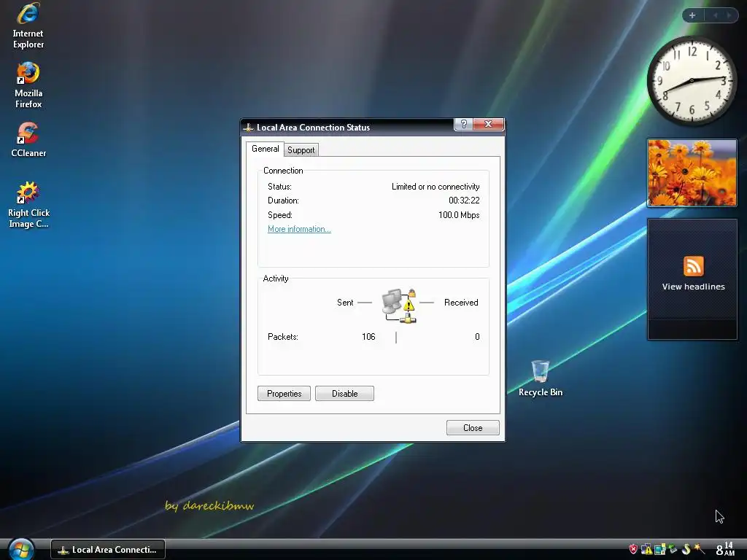Click the dialog title bar network icon

tap(248, 127)
